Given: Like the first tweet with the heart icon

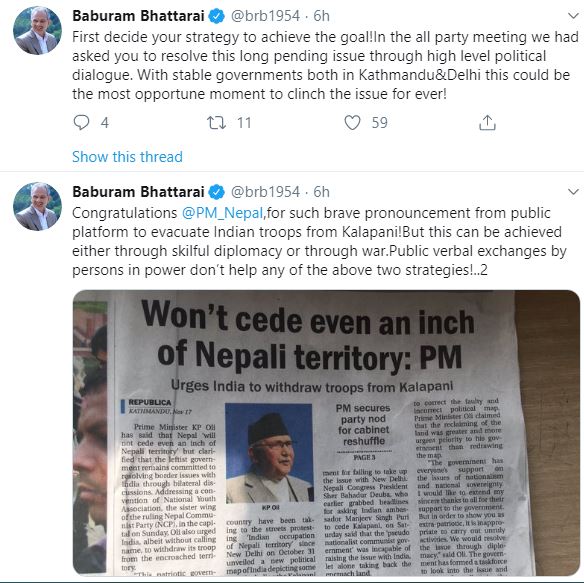Looking at the screenshot, I should tap(352, 123).
